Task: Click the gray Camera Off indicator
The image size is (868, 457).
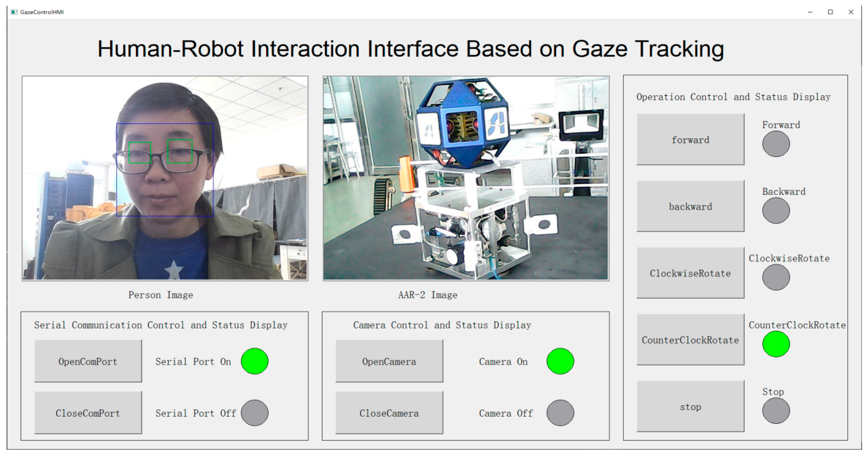Action: coord(560,413)
